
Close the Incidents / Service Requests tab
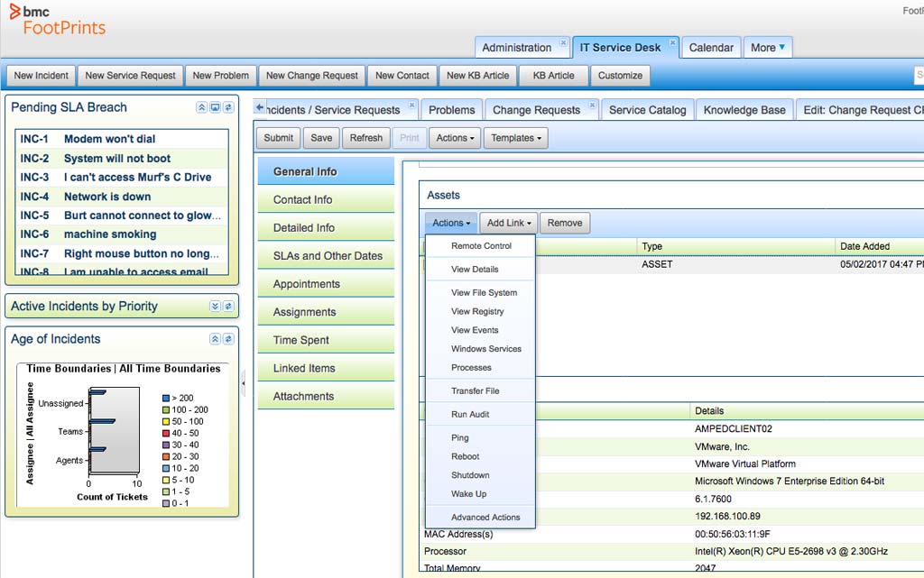[x=411, y=105]
